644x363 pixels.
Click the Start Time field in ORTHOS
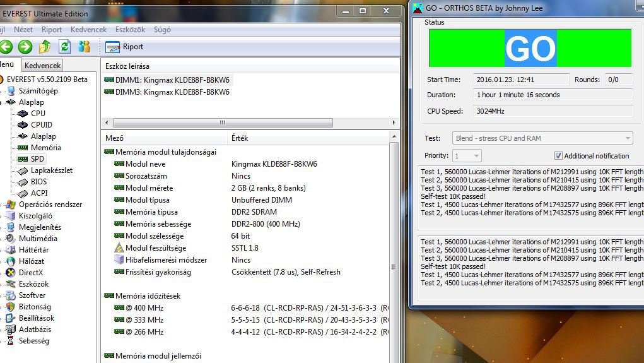point(521,80)
